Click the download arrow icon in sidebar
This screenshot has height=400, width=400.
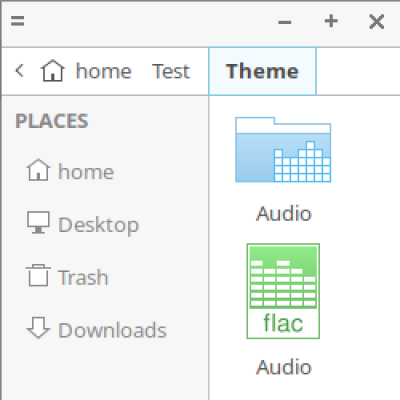(38, 327)
